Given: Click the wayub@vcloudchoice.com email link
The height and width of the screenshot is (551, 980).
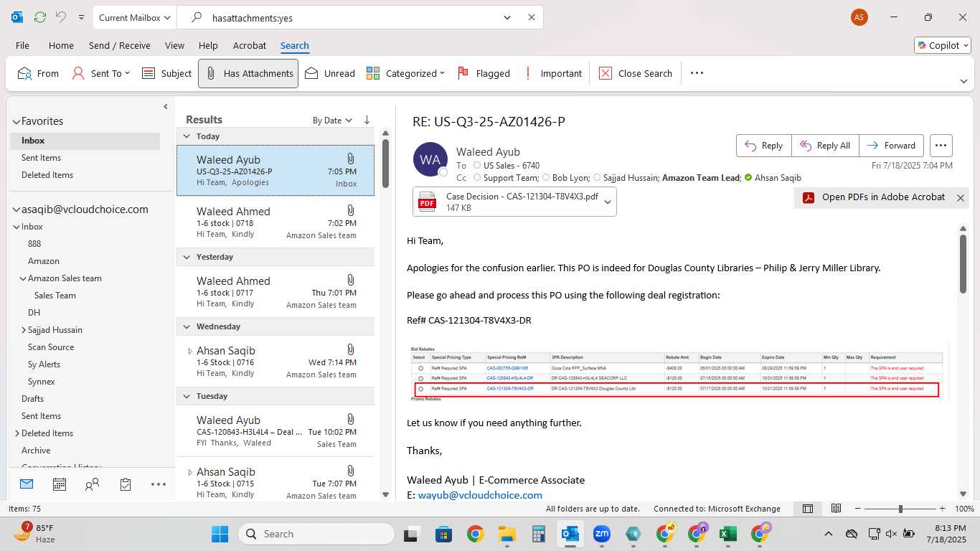Looking at the screenshot, I should [x=480, y=495].
